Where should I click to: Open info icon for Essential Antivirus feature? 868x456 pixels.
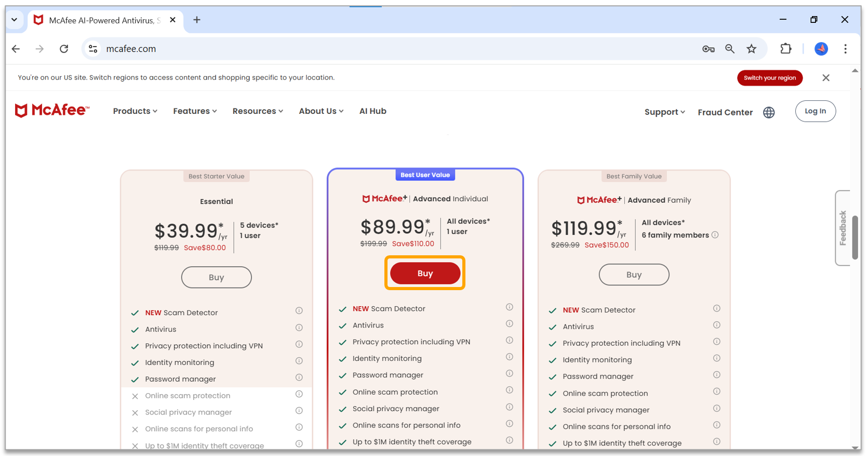pos(299,328)
